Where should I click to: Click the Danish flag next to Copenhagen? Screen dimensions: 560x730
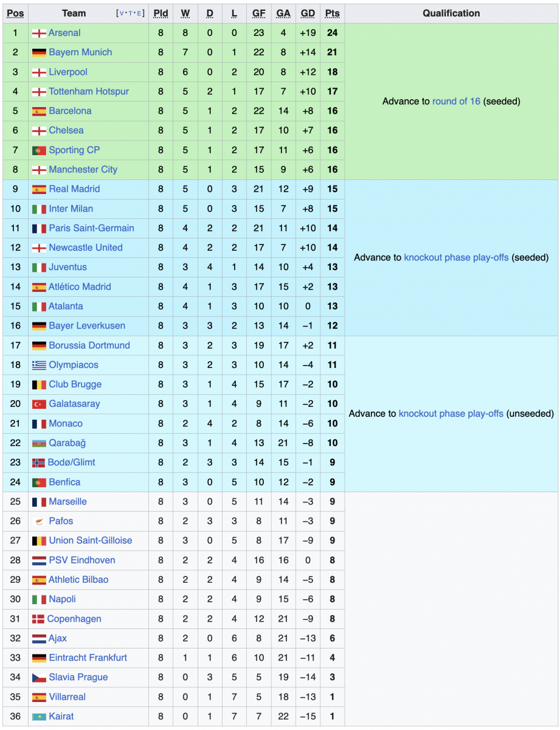[38, 619]
